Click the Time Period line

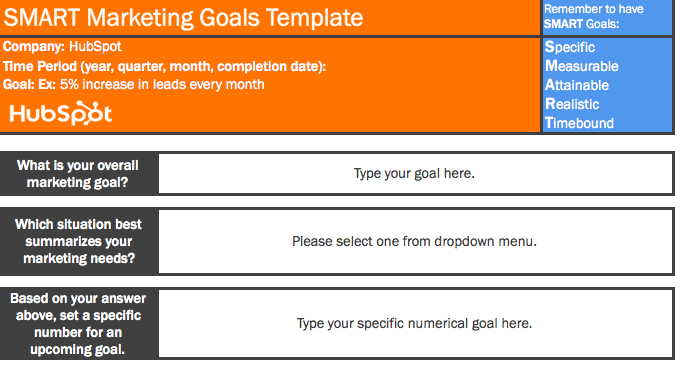click(164, 66)
